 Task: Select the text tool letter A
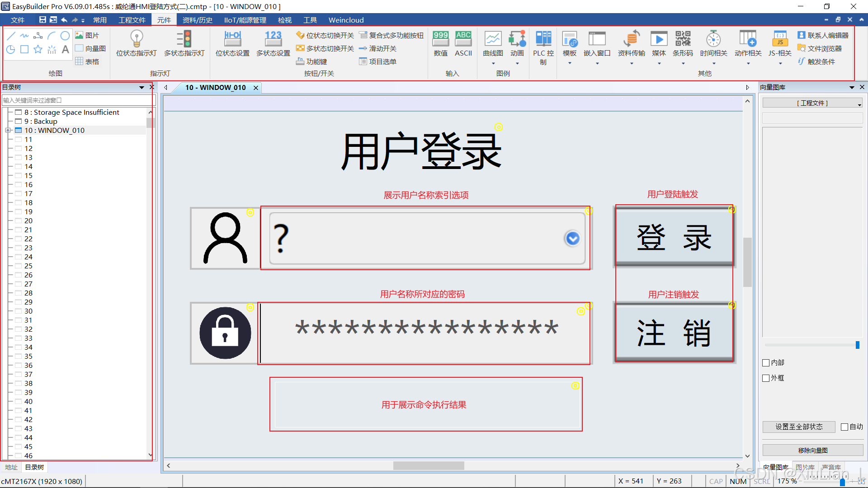coord(66,49)
